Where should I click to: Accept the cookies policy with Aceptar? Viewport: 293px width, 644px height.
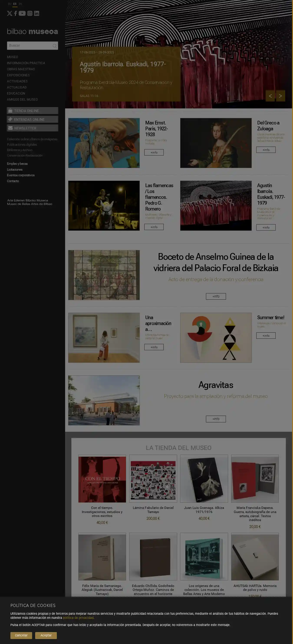pos(46,635)
